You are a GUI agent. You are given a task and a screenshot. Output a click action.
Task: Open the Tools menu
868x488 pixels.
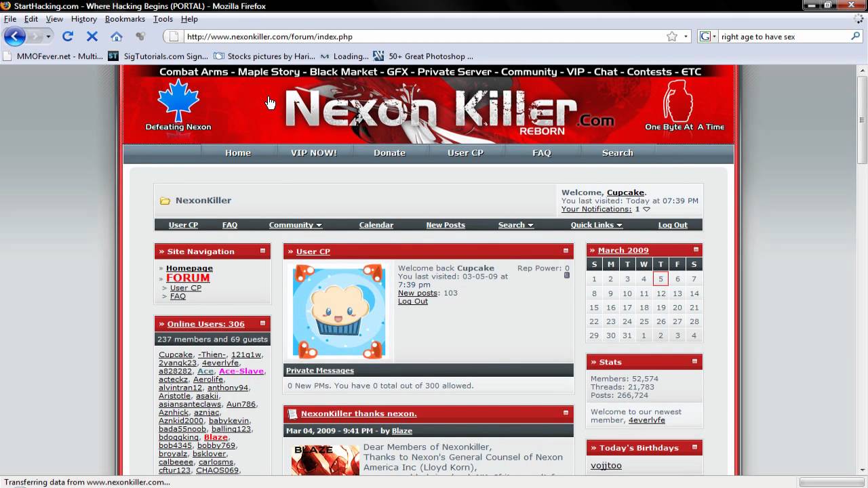click(x=163, y=19)
